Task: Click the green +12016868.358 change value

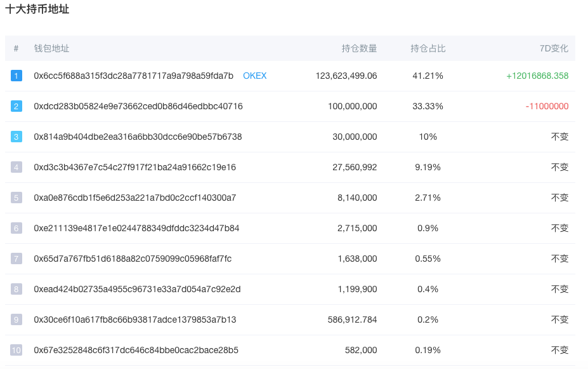Action: point(537,76)
